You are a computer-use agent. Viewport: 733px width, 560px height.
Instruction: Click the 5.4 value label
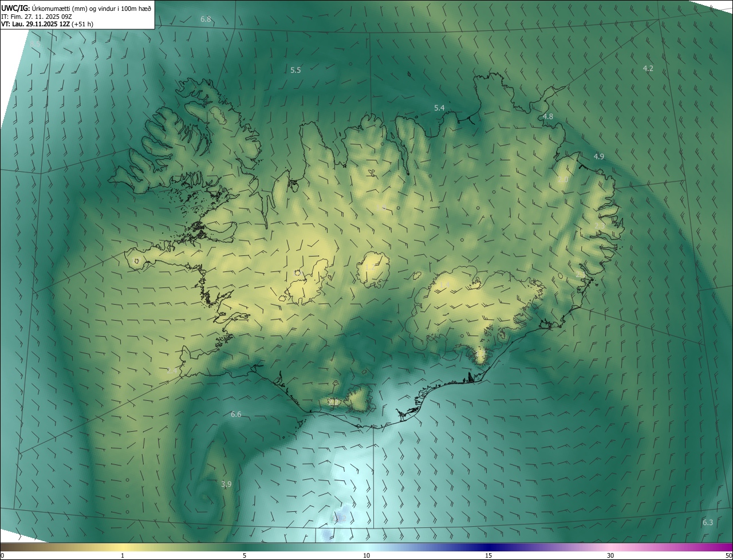[439, 108]
